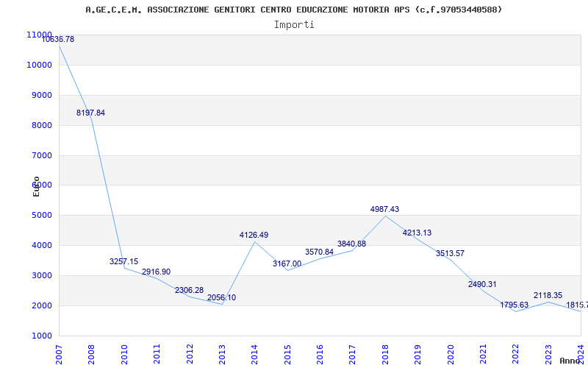Select the 2118.35 data label
588x368 pixels.
coord(548,295)
